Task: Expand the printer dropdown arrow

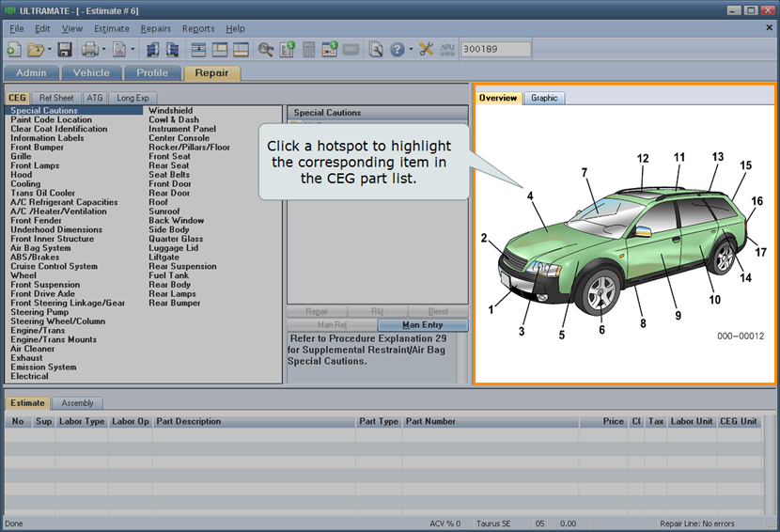Action: (x=103, y=50)
